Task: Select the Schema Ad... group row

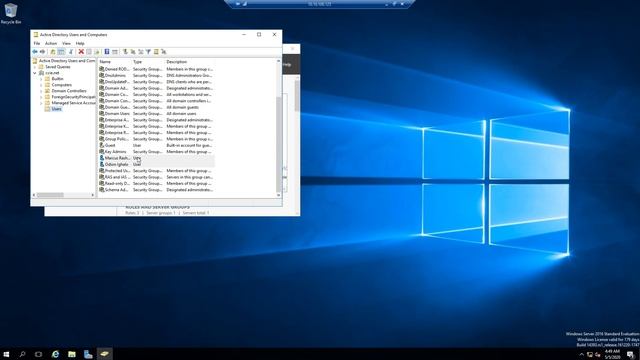Action: tap(156, 190)
